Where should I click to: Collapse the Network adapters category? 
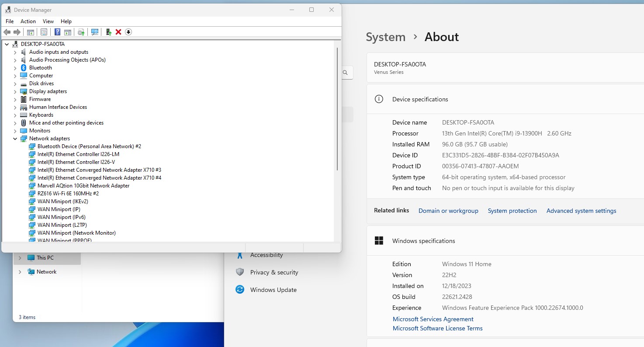coord(15,139)
